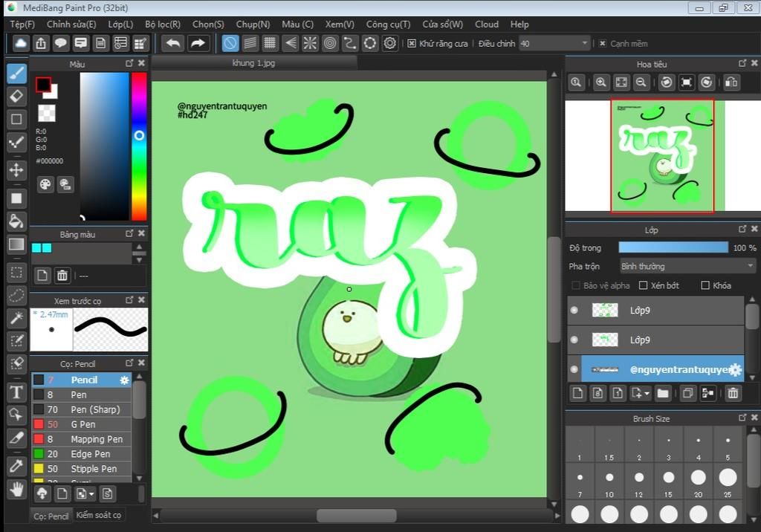The height and width of the screenshot is (532, 761).
Task: Enable the Khóa checkbox
Action: point(705,285)
